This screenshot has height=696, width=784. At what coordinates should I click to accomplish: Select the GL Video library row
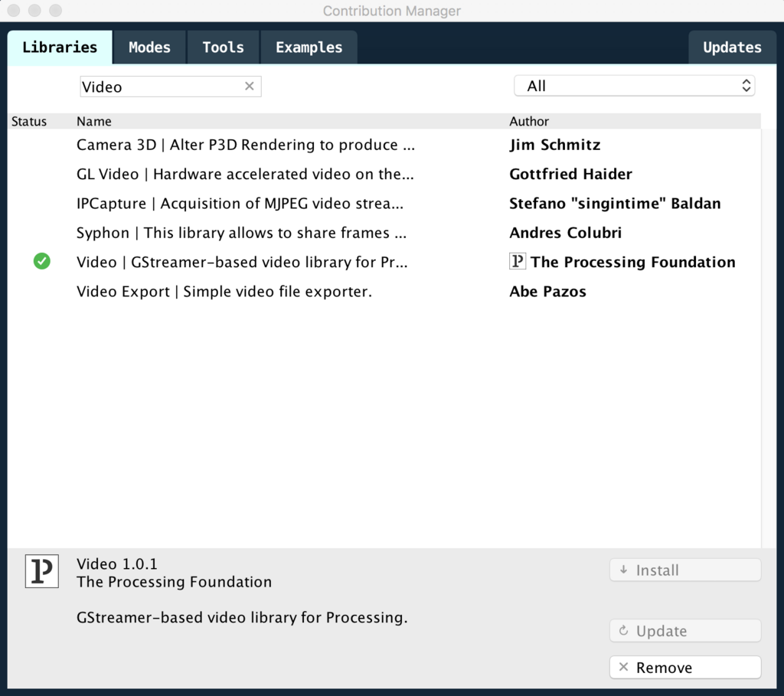tap(384, 174)
